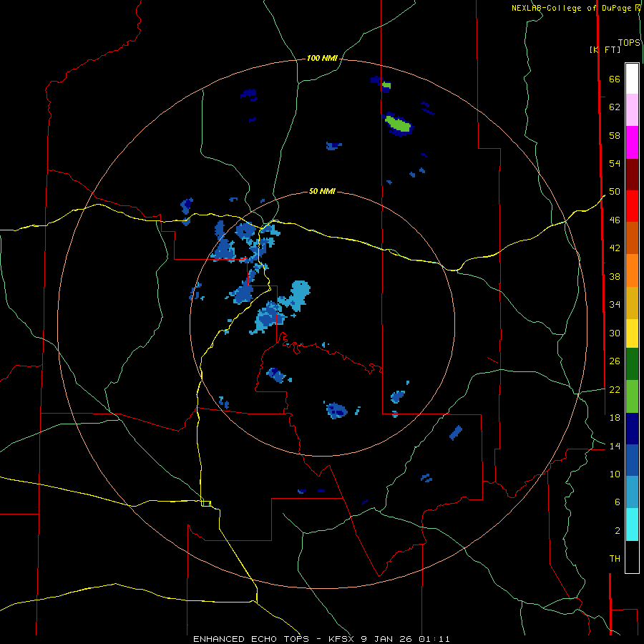Pick the light blue legend swatch
644x644 pixels.
632,492
